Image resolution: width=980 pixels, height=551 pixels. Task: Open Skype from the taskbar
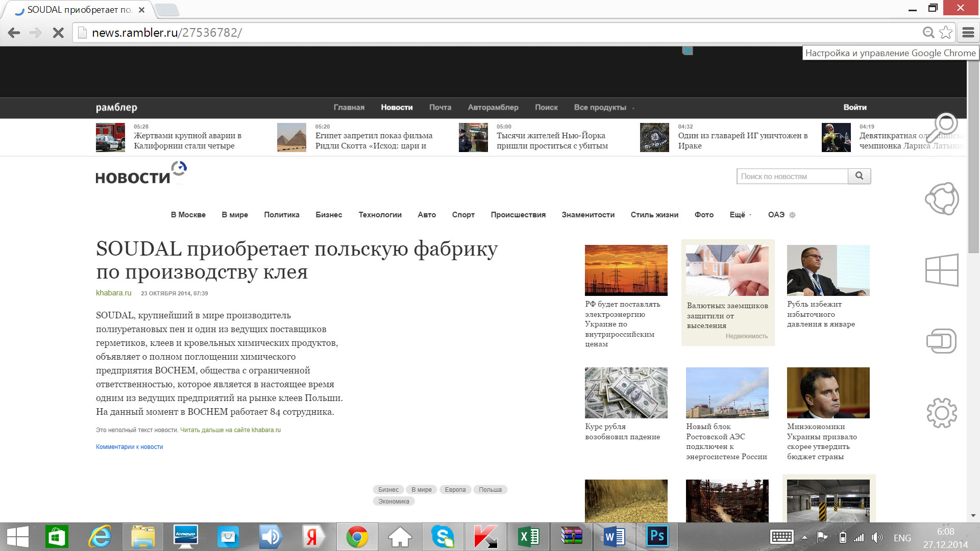click(443, 537)
